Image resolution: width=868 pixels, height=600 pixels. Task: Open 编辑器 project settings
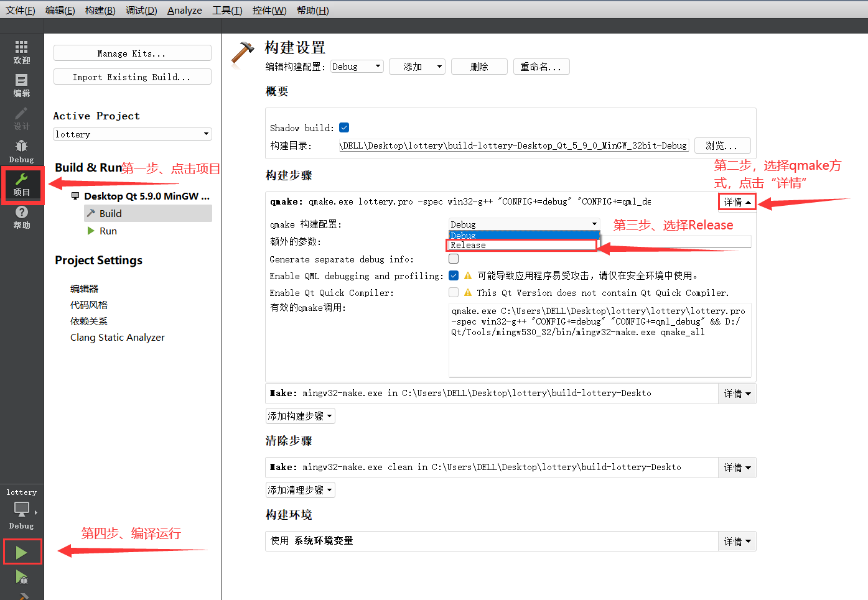85,288
